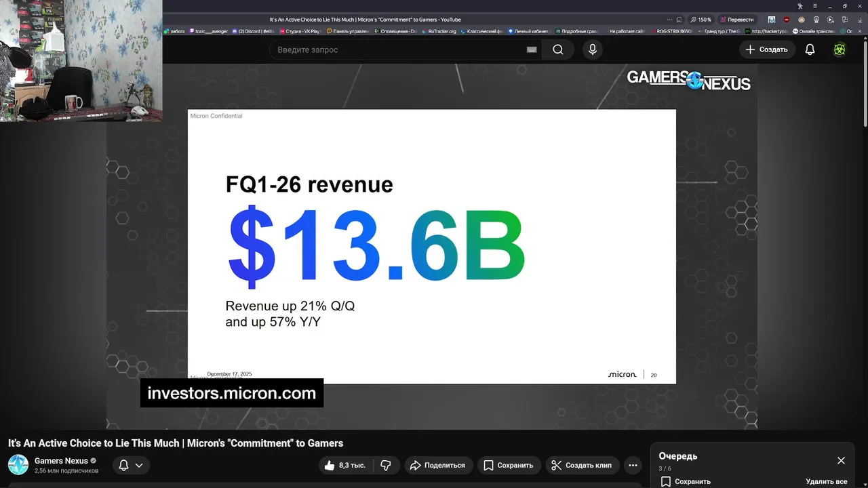Bookmark the page in address bar
This screenshot has width=868, height=488.
pyautogui.click(x=679, y=20)
